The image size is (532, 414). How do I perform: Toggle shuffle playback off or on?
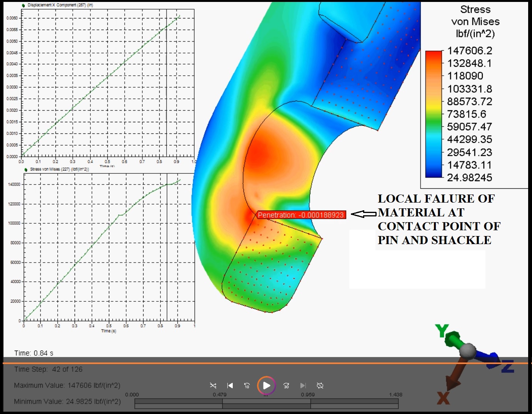point(213,386)
